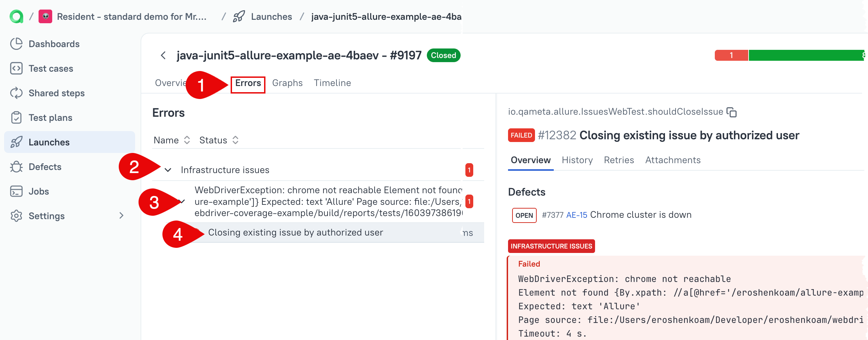Select the 'Closing existing issue by authorized user' row
868x340 pixels.
point(295,232)
